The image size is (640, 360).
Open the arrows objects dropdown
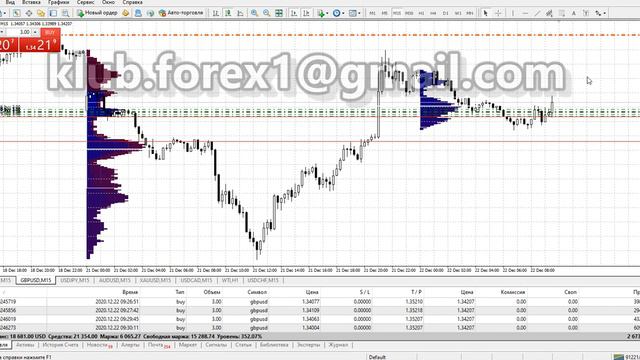[x=600, y=13]
